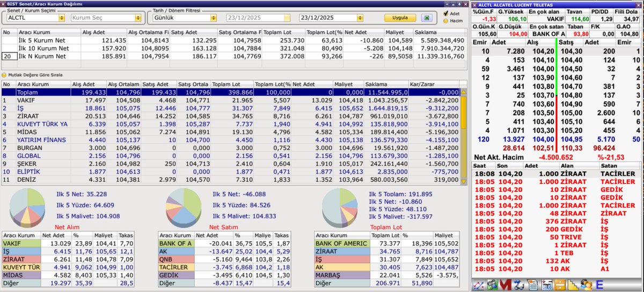Select the ELİPTİK broker row
This screenshot has height=292, width=644.
click(x=231, y=172)
